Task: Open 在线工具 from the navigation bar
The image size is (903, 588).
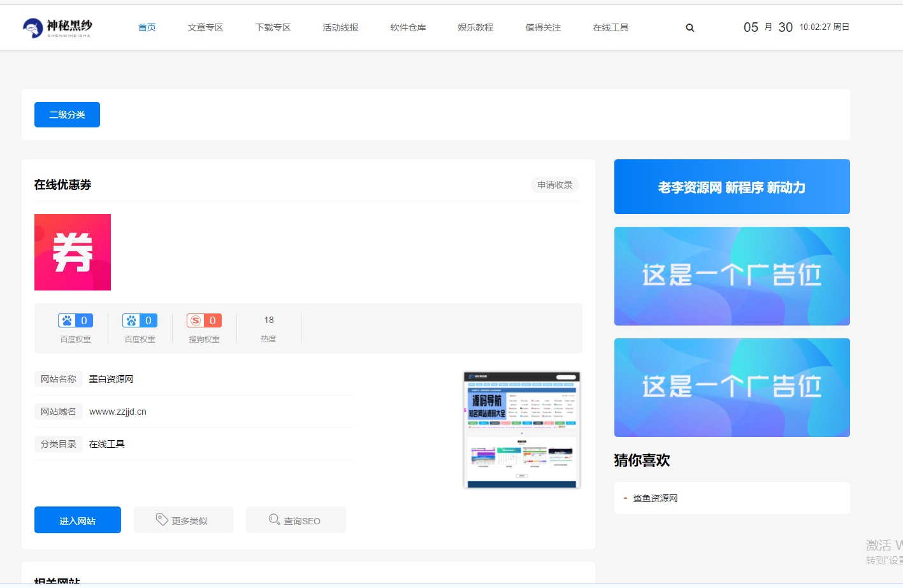Action: pyautogui.click(x=610, y=27)
